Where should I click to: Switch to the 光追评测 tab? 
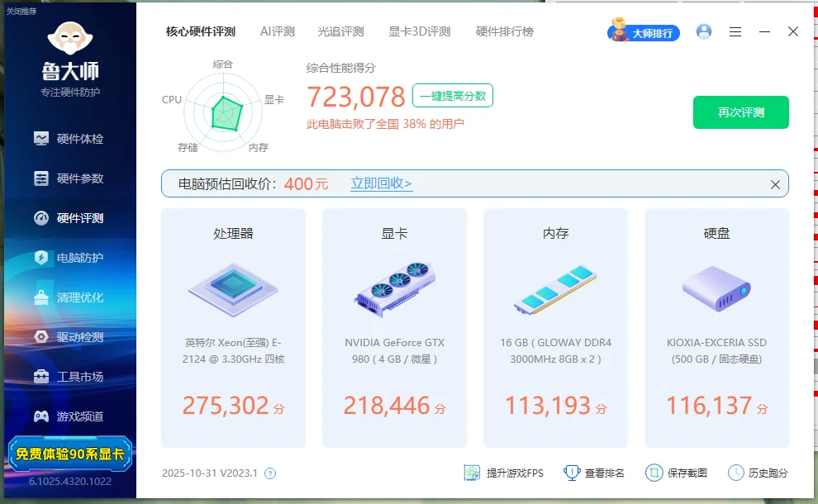tap(340, 31)
